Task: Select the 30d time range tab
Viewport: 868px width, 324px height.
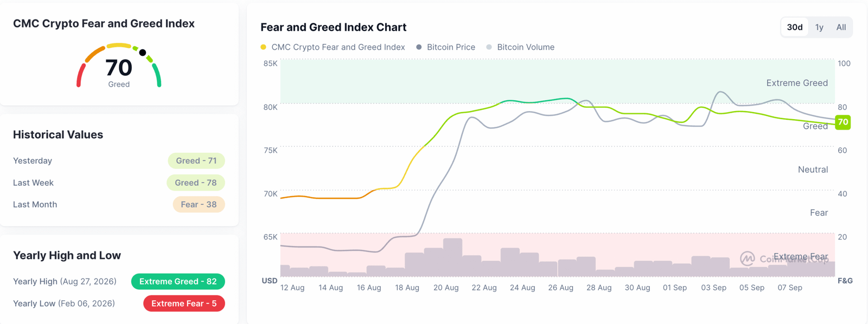Action: pos(795,27)
